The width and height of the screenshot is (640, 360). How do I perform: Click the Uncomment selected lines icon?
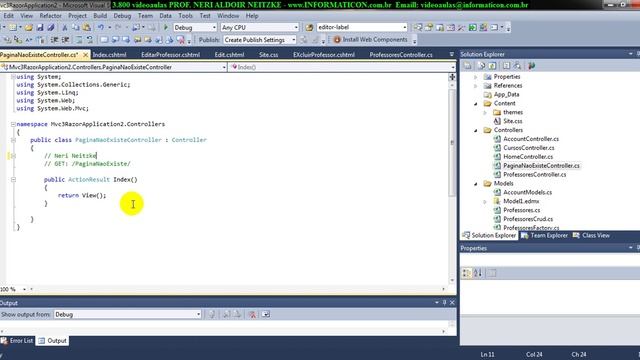[x=89, y=40]
